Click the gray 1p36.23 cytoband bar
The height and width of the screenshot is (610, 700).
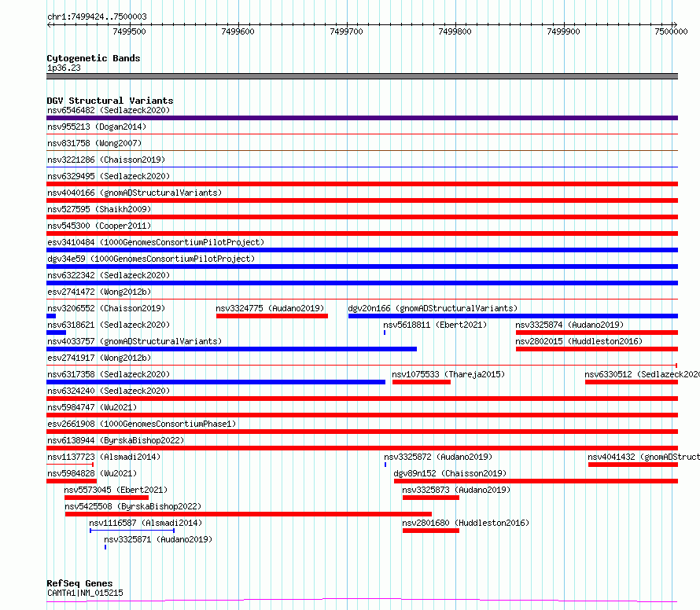pyautogui.click(x=362, y=76)
